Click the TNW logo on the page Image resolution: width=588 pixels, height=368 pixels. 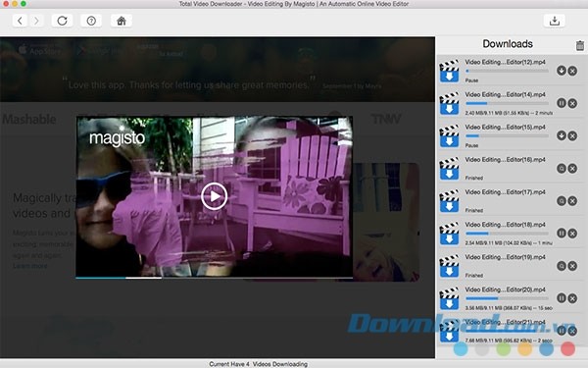tap(386, 120)
